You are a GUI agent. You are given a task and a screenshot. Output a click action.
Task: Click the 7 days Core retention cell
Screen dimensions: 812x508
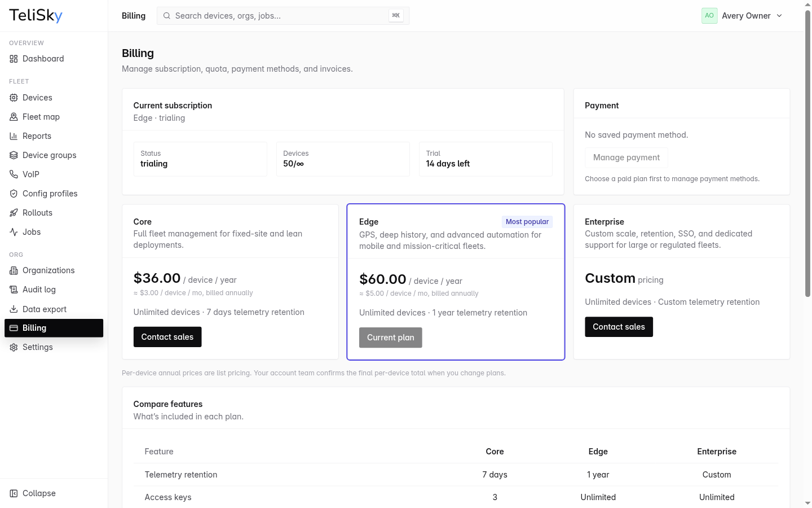click(x=495, y=475)
